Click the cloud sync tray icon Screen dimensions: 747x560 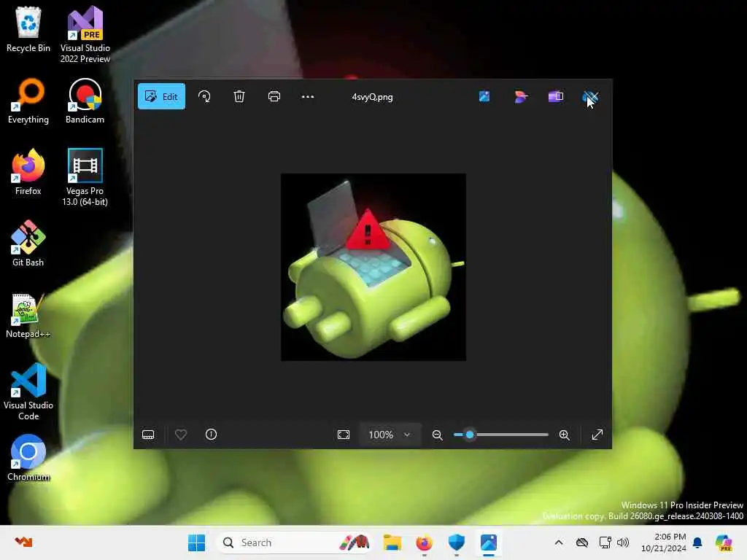point(581,542)
